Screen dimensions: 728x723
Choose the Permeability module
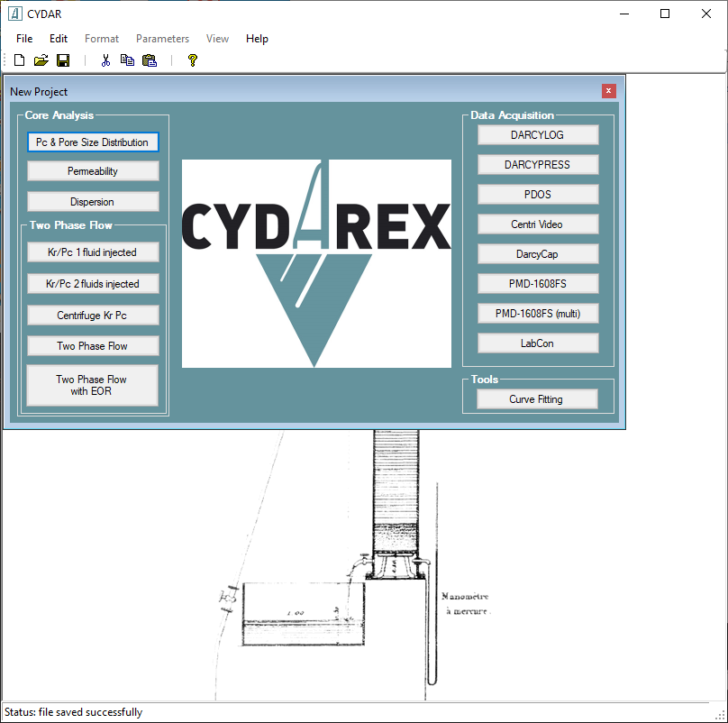pos(93,171)
